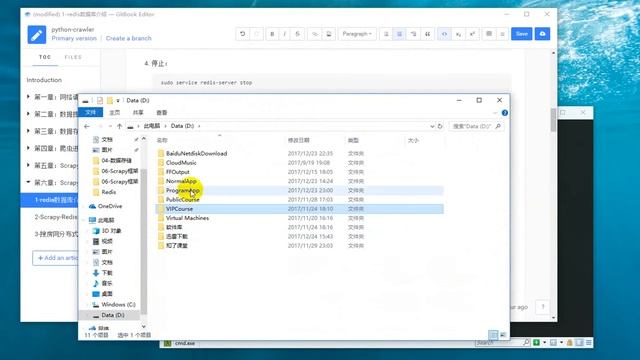Viewport: 640px width, 360px height.
Task: Sort by the 名称 column header
Action: coord(162,140)
